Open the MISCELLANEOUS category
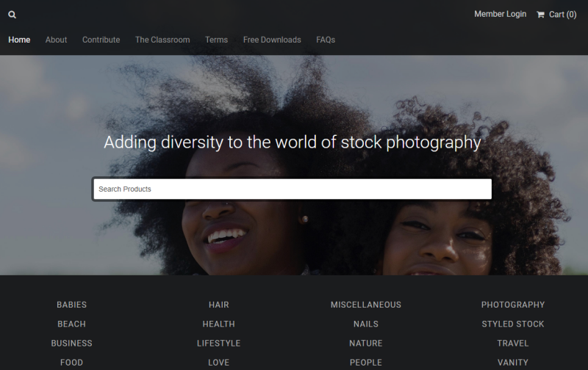588x370 pixels. [x=365, y=305]
